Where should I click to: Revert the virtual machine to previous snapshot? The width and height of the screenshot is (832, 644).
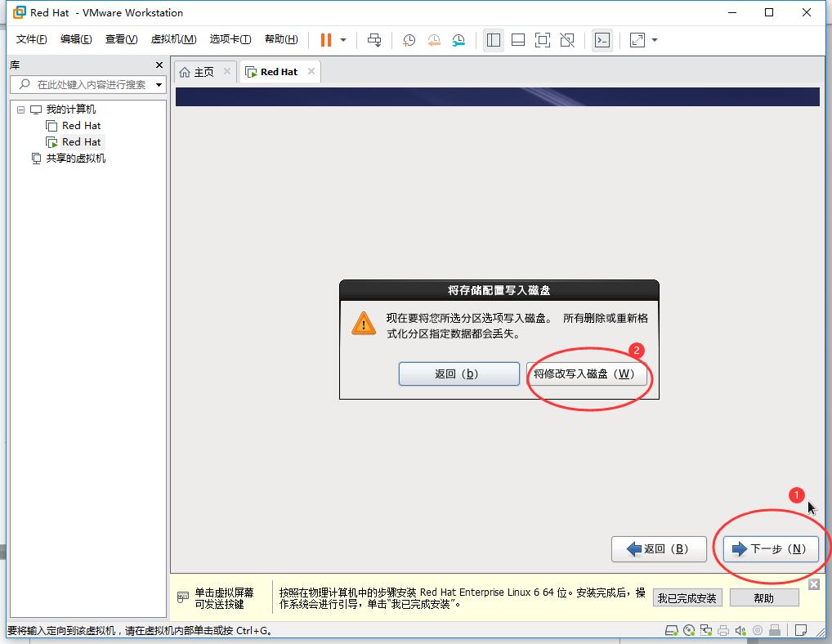[x=433, y=40]
